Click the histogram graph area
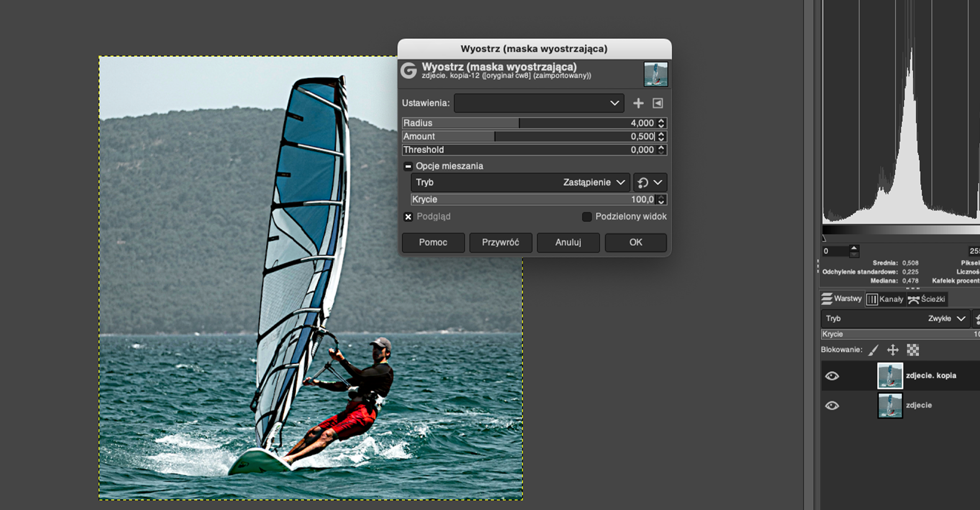The height and width of the screenshot is (510, 980). (x=901, y=112)
